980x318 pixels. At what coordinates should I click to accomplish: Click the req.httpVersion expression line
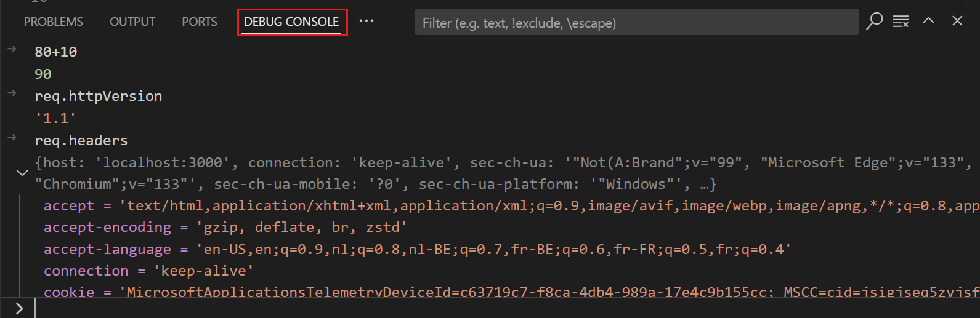pyautogui.click(x=99, y=97)
